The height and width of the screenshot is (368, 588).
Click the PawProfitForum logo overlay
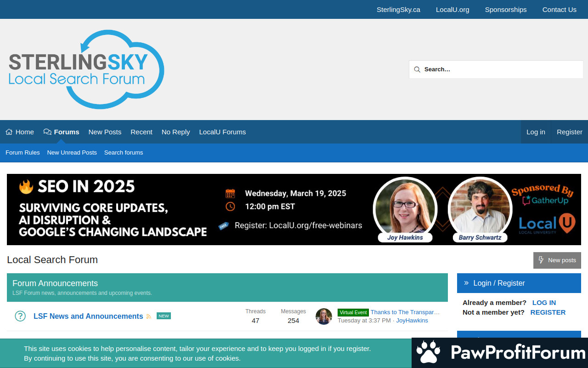click(x=500, y=353)
